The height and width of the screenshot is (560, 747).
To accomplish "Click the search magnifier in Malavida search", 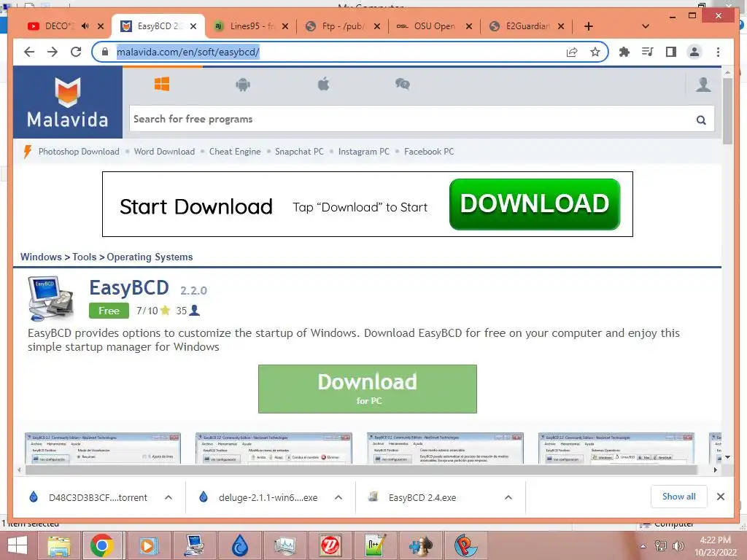I will (701, 120).
